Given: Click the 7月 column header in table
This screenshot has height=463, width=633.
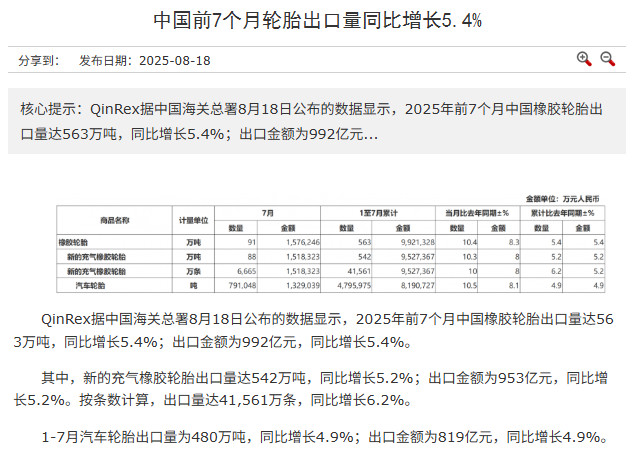Looking at the screenshot, I should click(267, 212).
